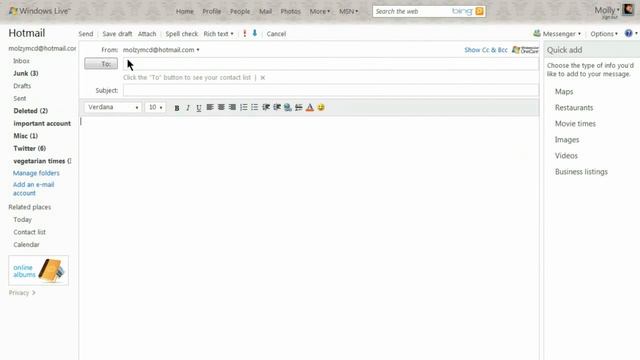Click the OneDrive icon by Show Cc

click(525, 50)
